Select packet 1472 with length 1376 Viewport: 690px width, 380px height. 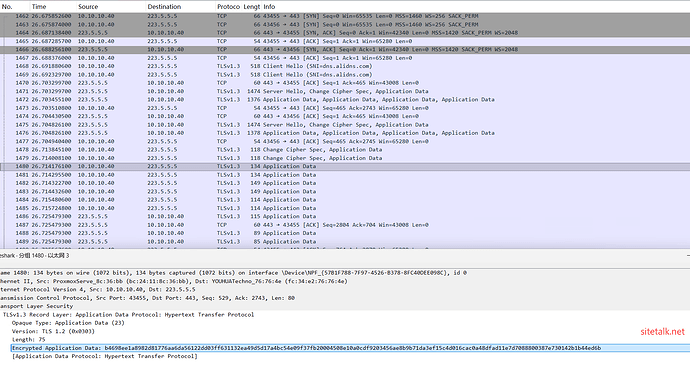tap(345, 100)
